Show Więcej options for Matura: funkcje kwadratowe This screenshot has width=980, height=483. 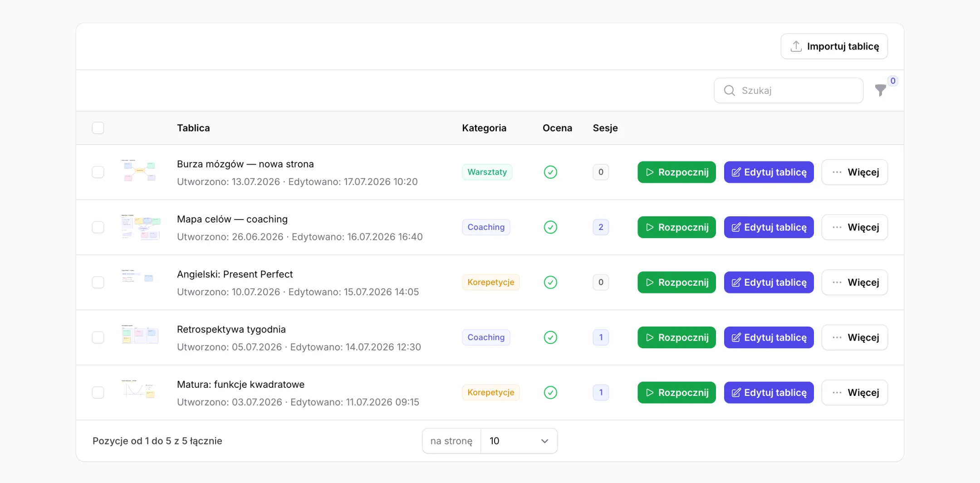tap(855, 393)
